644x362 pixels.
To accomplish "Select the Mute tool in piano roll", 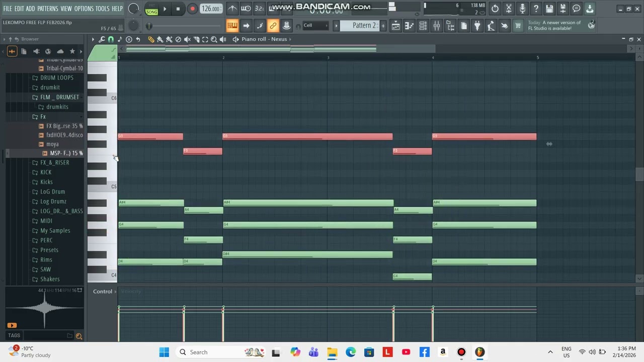I will [187, 39].
